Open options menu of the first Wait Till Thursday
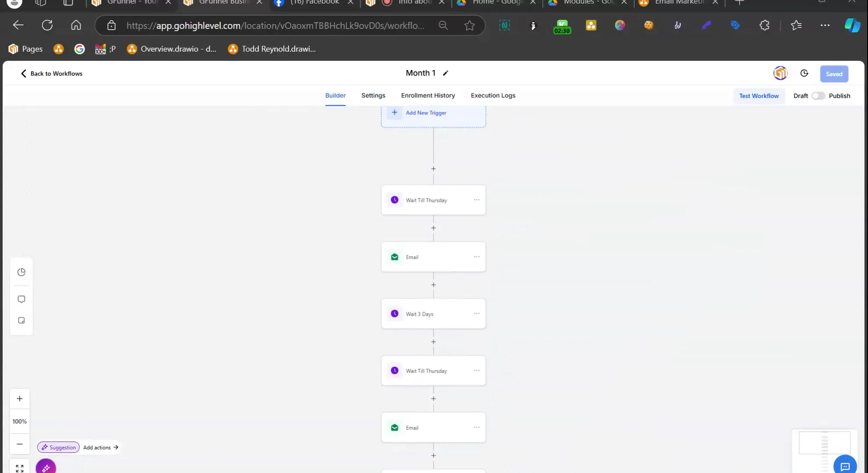868x473 pixels. click(476, 200)
